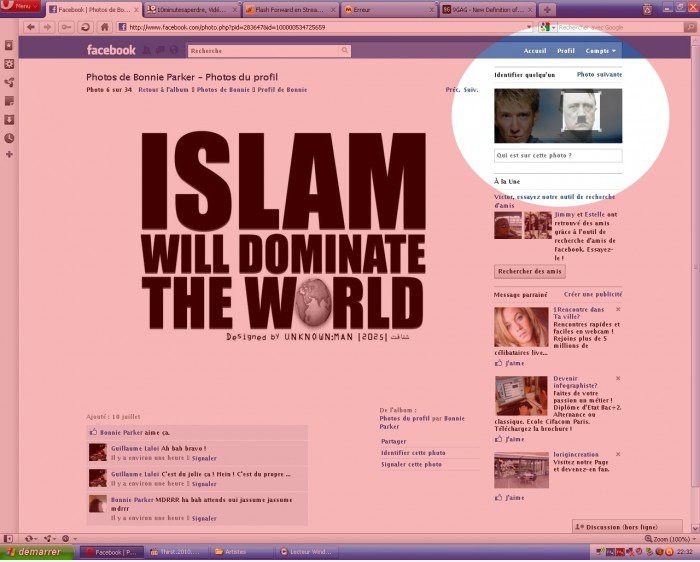700x562 pixels.
Task: Close the Facebook Photos browser tab
Action: coord(137,10)
